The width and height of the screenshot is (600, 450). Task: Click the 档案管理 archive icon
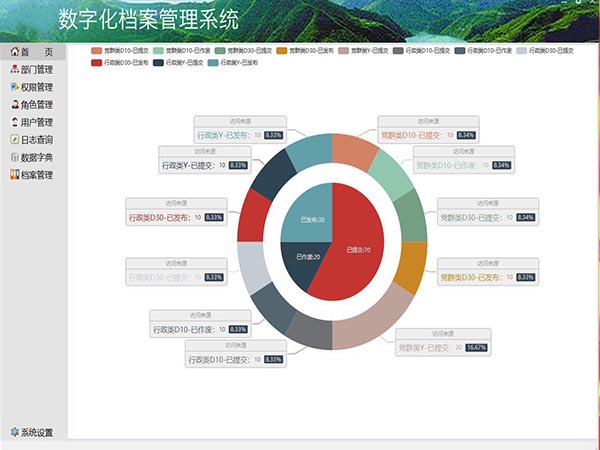pyautogui.click(x=14, y=175)
